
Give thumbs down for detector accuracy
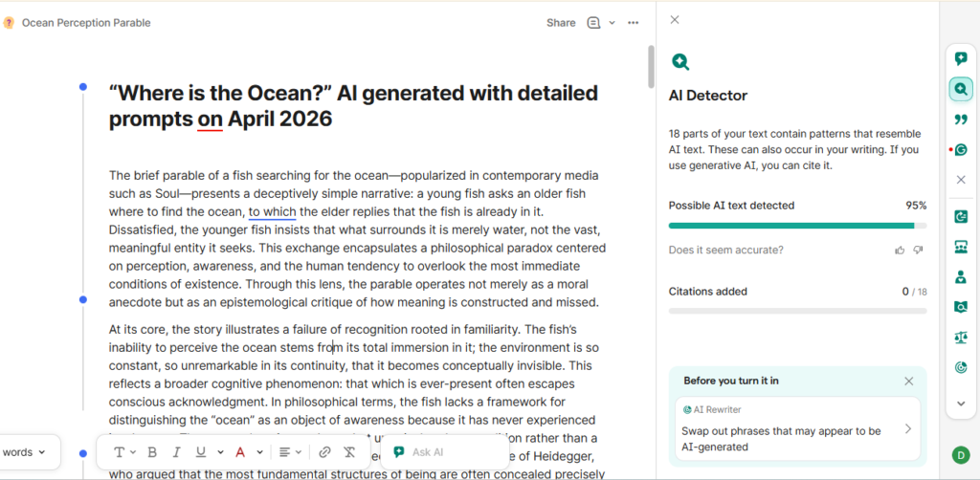click(x=918, y=251)
